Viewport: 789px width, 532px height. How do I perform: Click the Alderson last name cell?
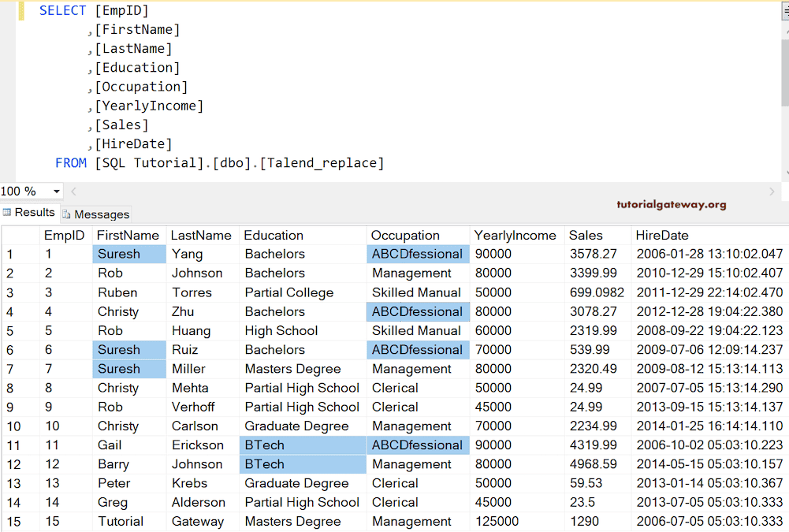[x=203, y=502]
